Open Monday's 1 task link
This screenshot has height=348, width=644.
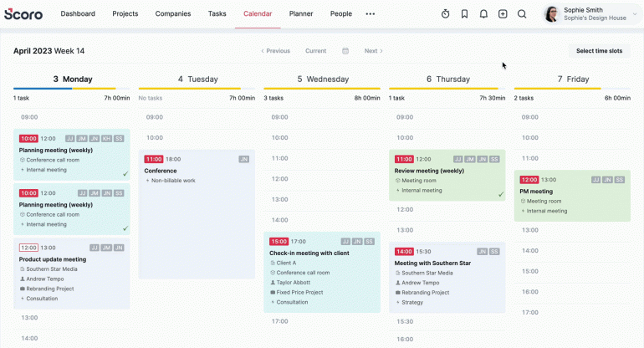tap(21, 98)
